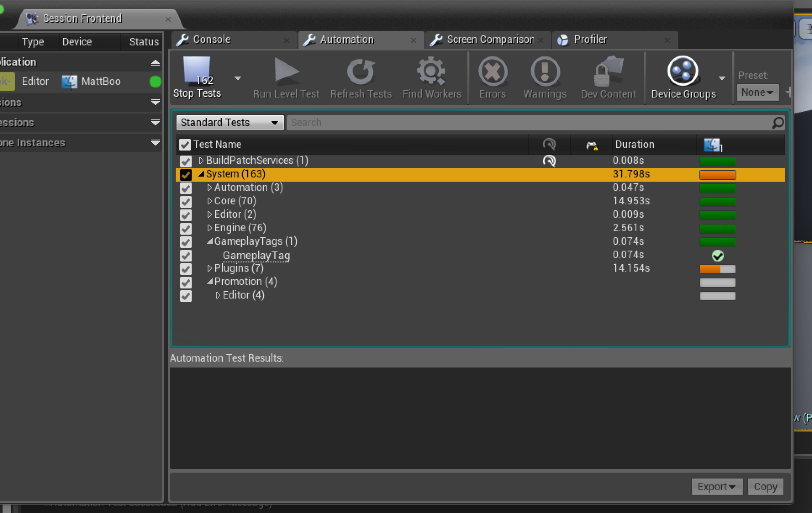The height and width of the screenshot is (513, 812).
Task: Expand the Core (70) tree node
Action: [210, 201]
